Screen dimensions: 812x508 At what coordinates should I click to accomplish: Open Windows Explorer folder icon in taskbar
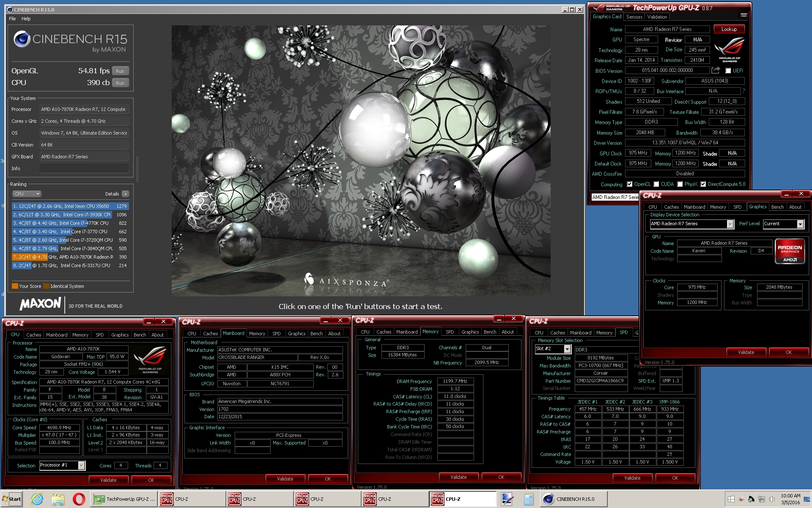coord(58,499)
